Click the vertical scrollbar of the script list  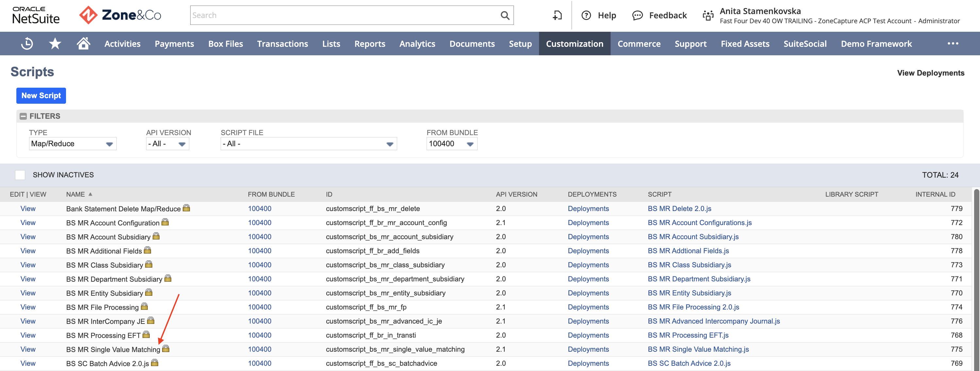click(977, 280)
